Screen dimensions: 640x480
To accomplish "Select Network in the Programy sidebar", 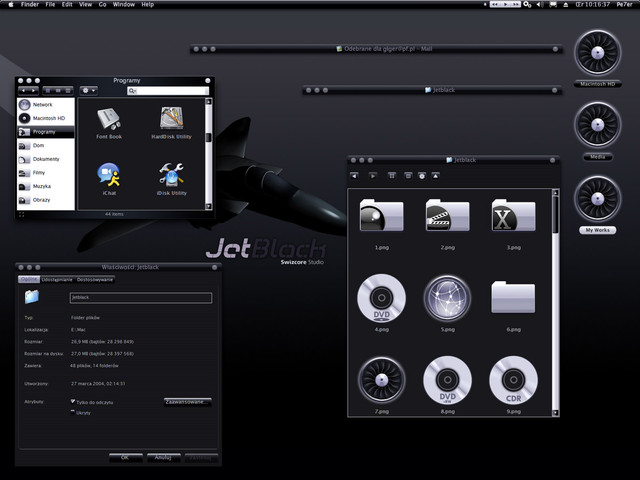I will coord(46,104).
